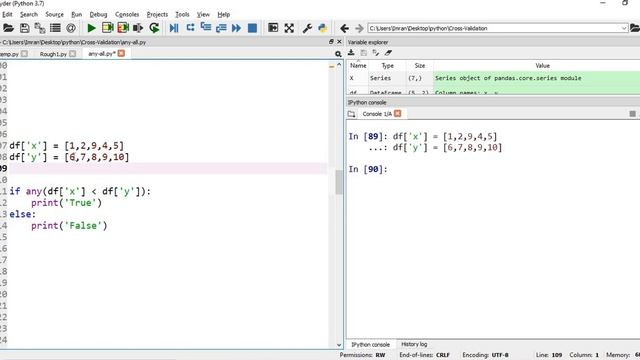This screenshot has height=360, width=640.
Task: Open the Tools menu
Action: [182, 14]
